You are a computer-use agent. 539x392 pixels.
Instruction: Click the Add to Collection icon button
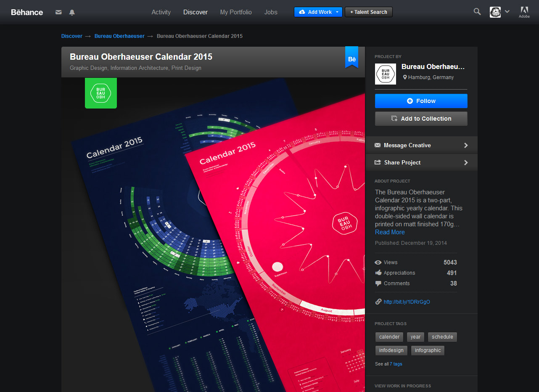pyautogui.click(x=394, y=118)
